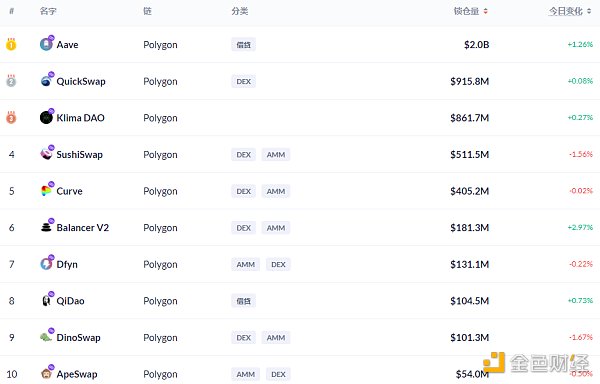This screenshot has width=600, height=384.
Task: Select the AMM tag in SushiSwap row
Action: tap(276, 155)
